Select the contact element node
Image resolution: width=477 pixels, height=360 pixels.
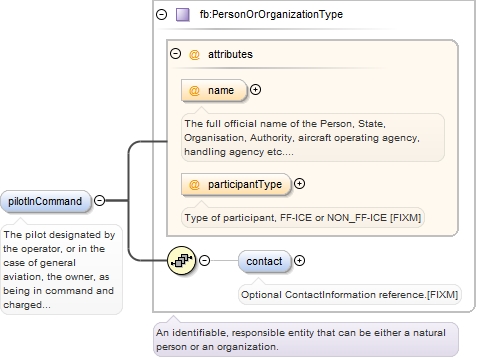(264, 261)
